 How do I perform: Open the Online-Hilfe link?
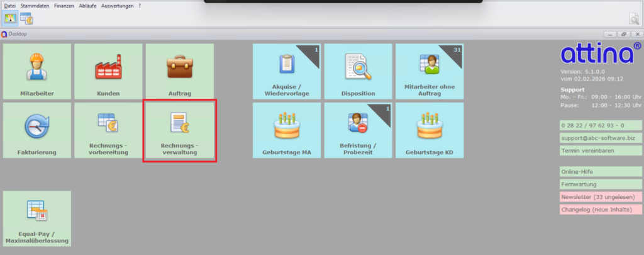tap(601, 171)
